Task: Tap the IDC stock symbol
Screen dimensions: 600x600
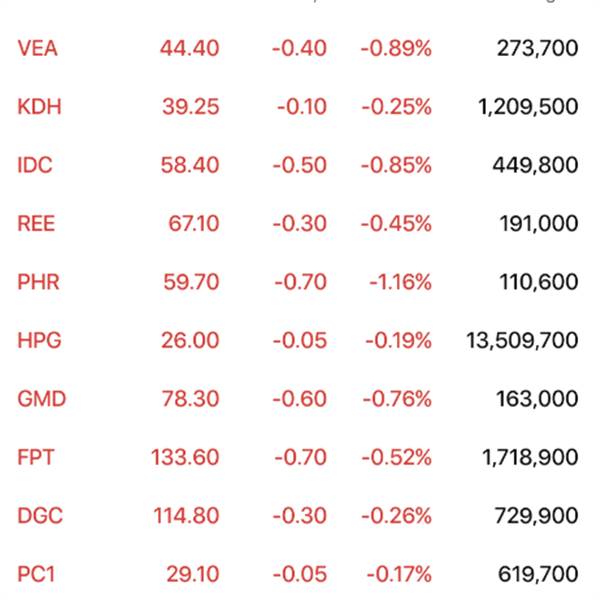Action: [x=35, y=165]
